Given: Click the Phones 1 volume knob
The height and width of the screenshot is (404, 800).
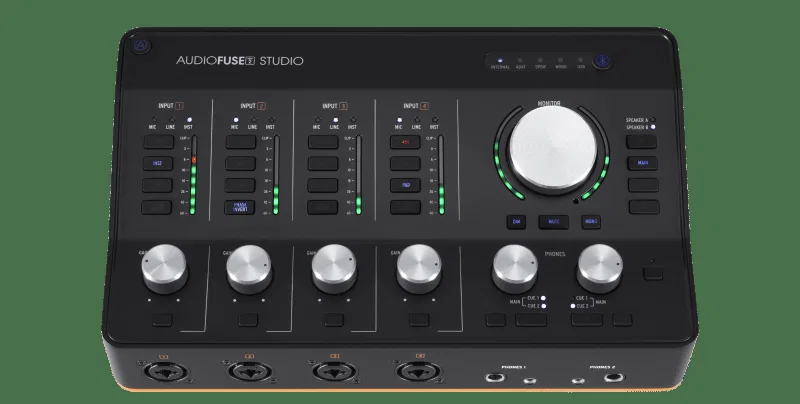Looking at the screenshot, I should (515, 268).
